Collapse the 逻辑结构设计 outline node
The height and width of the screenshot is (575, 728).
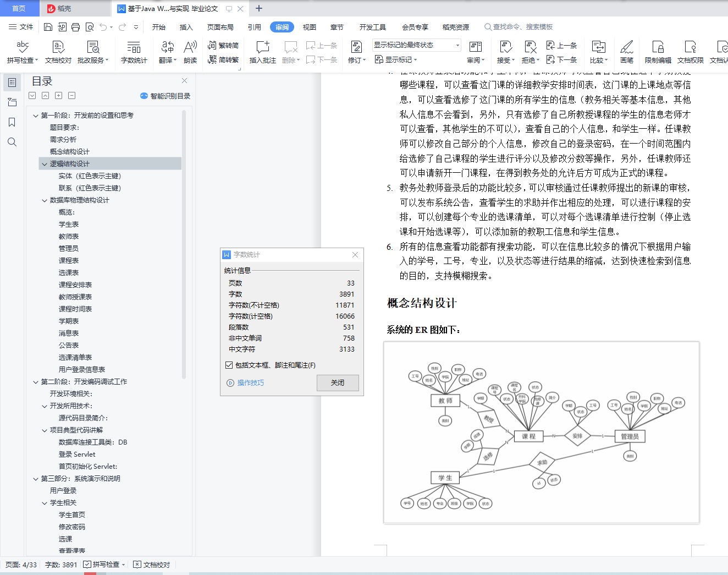(x=45, y=164)
